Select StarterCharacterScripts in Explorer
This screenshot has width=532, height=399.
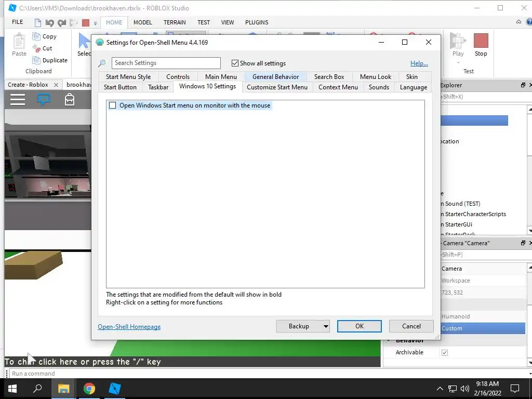pos(475,214)
